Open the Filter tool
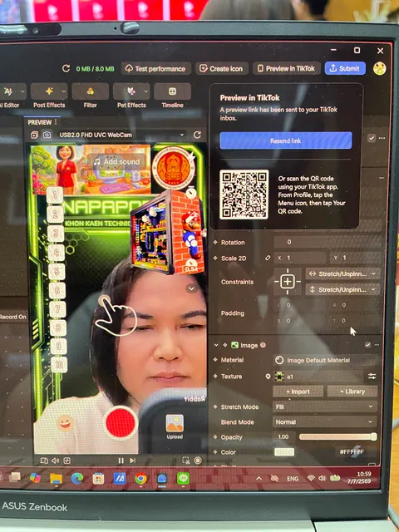Image resolution: width=399 pixels, height=532 pixels. tap(91, 91)
